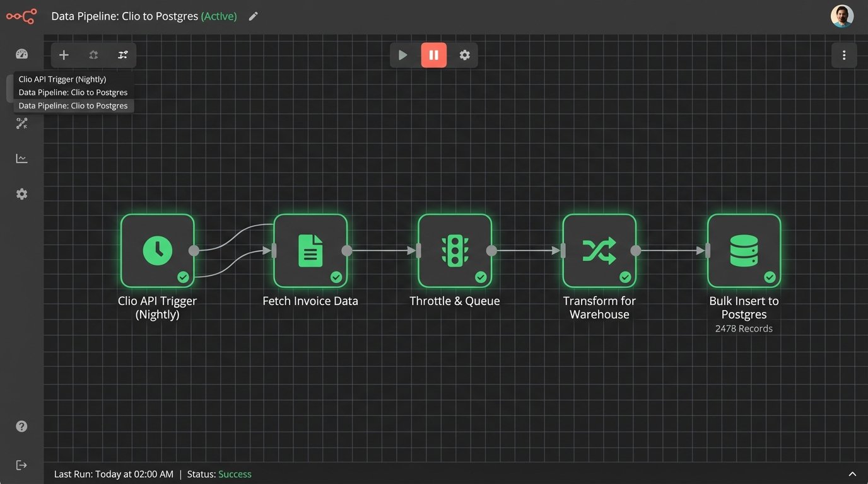This screenshot has height=484, width=868.
Task: Select the connections icon in the sidebar
Action: [21, 123]
